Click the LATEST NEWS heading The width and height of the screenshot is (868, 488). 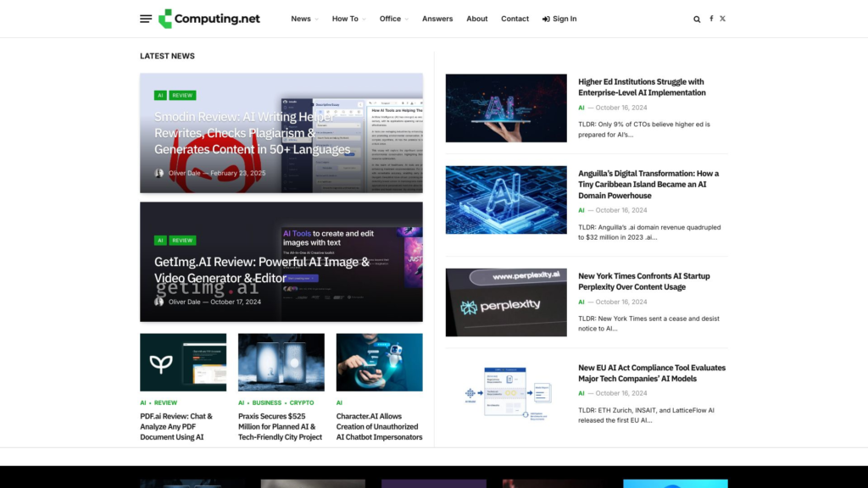coord(167,56)
